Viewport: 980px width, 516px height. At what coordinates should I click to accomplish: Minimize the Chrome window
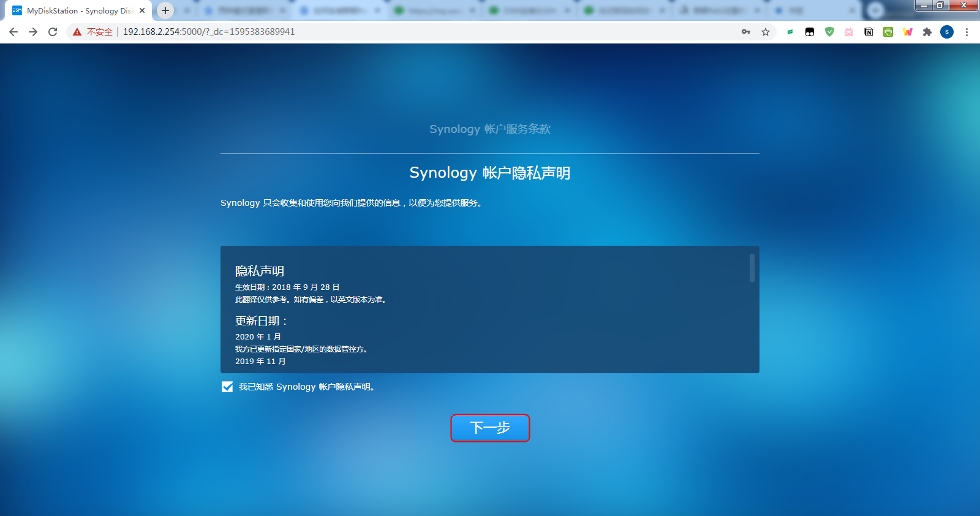coord(925,6)
